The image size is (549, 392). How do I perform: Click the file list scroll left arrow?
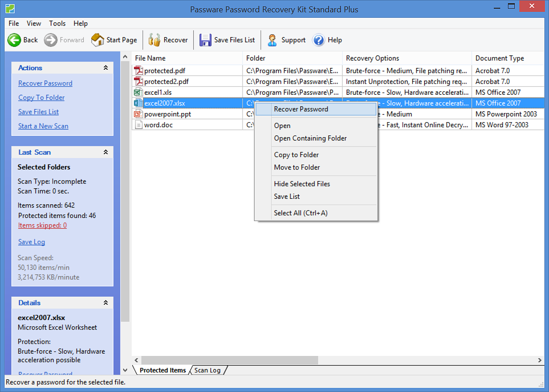coord(136,360)
